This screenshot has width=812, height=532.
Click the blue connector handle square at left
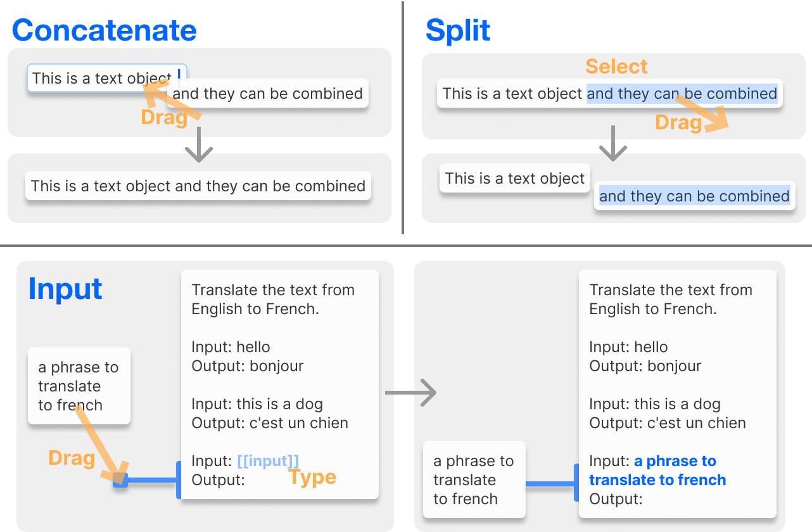(120, 481)
